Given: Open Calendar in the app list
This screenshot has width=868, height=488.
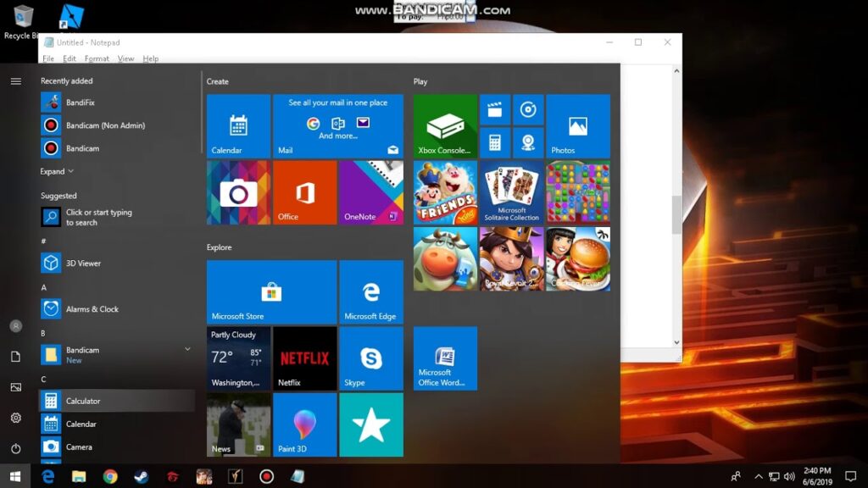Looking at the screenshot, I should click(x=116, y=424).
